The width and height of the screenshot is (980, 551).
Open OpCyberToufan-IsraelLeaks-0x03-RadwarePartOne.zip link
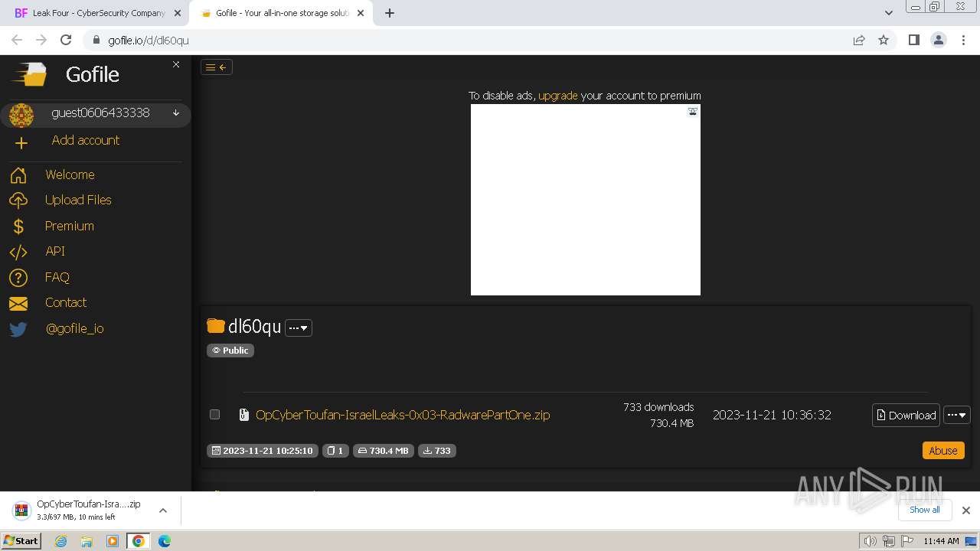click(403, 415)
